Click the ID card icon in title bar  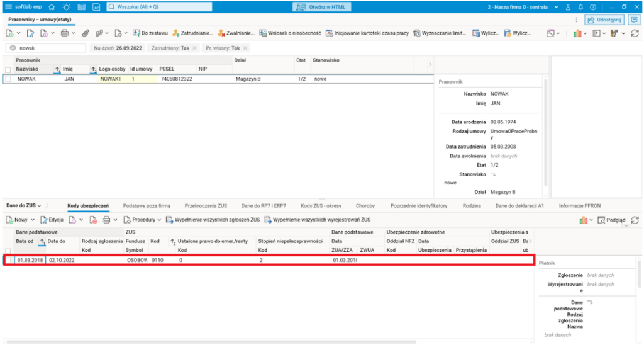(x=81, y=7)
